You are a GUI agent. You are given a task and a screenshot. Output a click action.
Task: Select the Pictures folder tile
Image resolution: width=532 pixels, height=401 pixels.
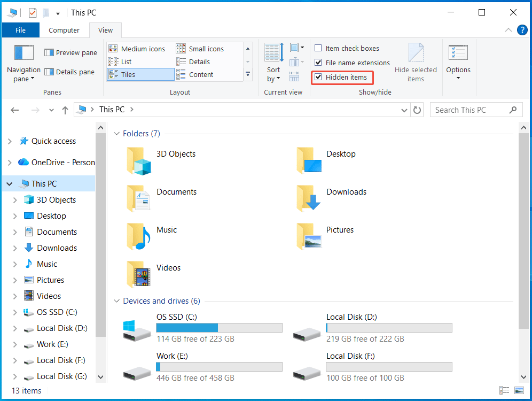[x=325, y=237]
